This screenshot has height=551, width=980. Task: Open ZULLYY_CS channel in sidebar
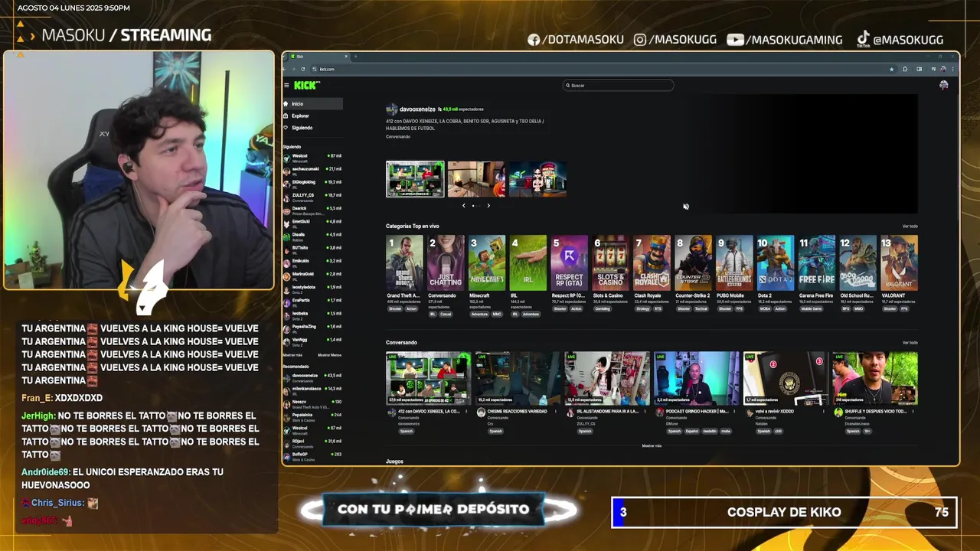click(312, 197)
